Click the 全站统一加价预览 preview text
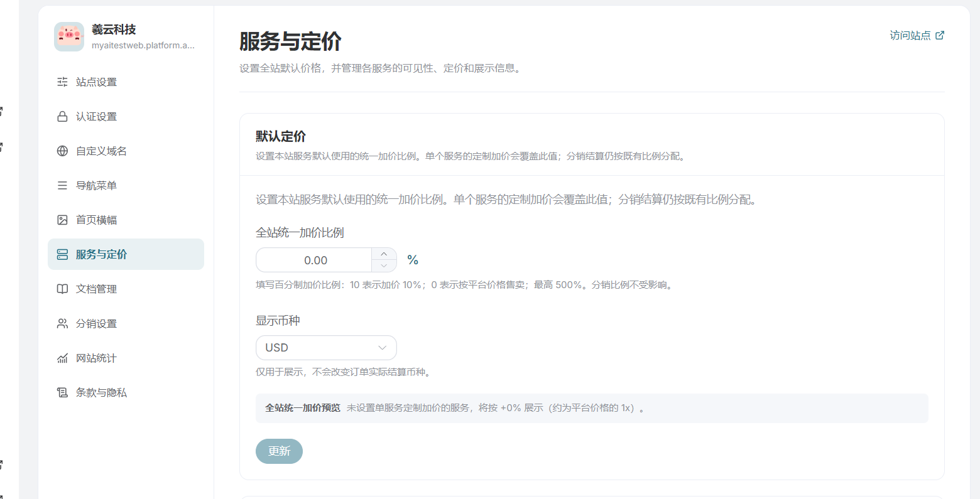Image resolution: width=980 pixels, height=499 pixels. click(303, 408)
